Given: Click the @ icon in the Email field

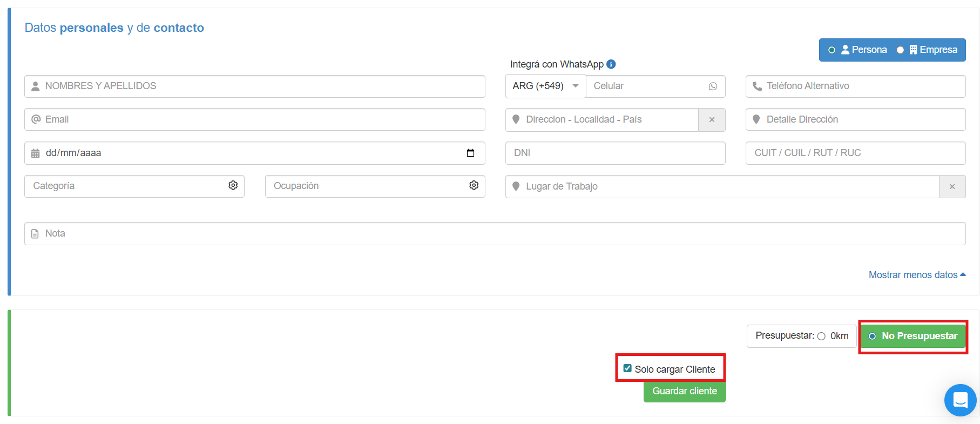Looking at the screenshot, I should (x=35, y=119).
